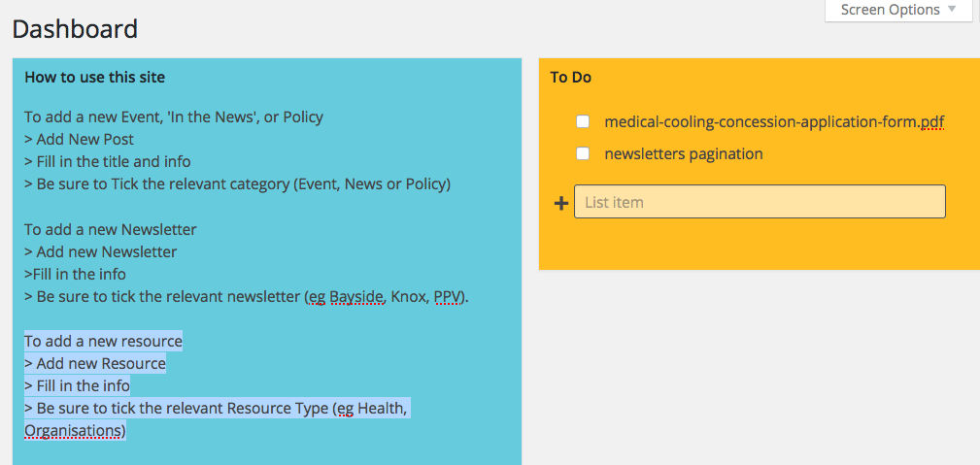The height and width of the screenshot is (465, 980).
Task: Tick the medical-cooling-concession-application-form.pdf checkbox
Action: pyautogui.click(x=583, y=122)
